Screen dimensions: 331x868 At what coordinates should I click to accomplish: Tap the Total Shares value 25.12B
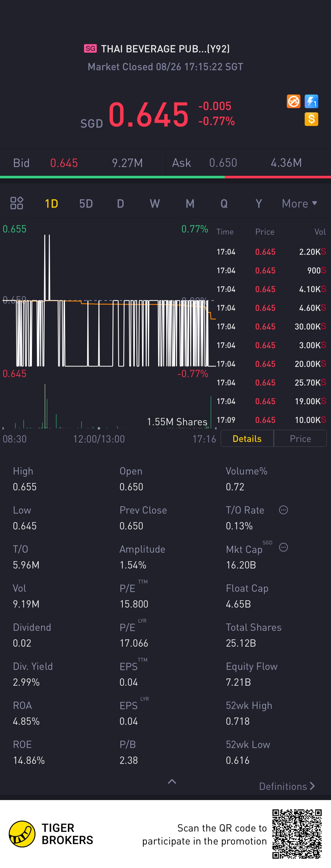click(x=241, y=643)
